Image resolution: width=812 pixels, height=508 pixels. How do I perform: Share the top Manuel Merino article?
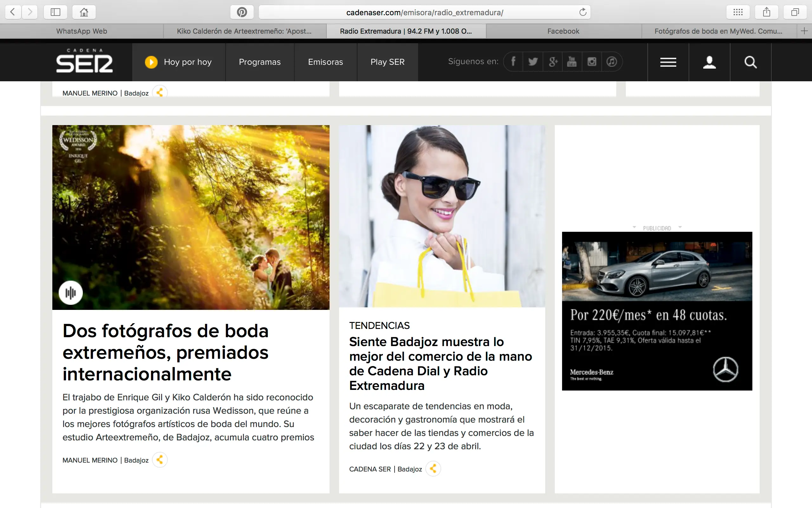tap(160, 92)
